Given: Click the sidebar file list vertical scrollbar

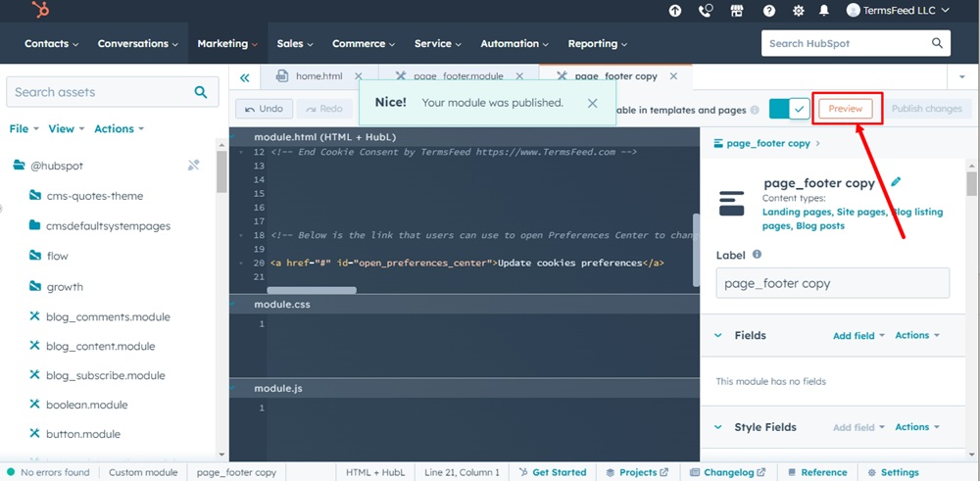Looking at the screenshot, I should pos(221,171).
